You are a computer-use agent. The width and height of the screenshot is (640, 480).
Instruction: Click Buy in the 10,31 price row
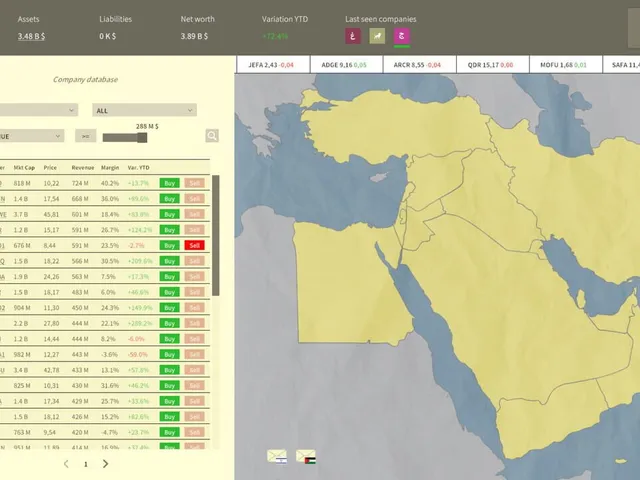tap(169, 385)
